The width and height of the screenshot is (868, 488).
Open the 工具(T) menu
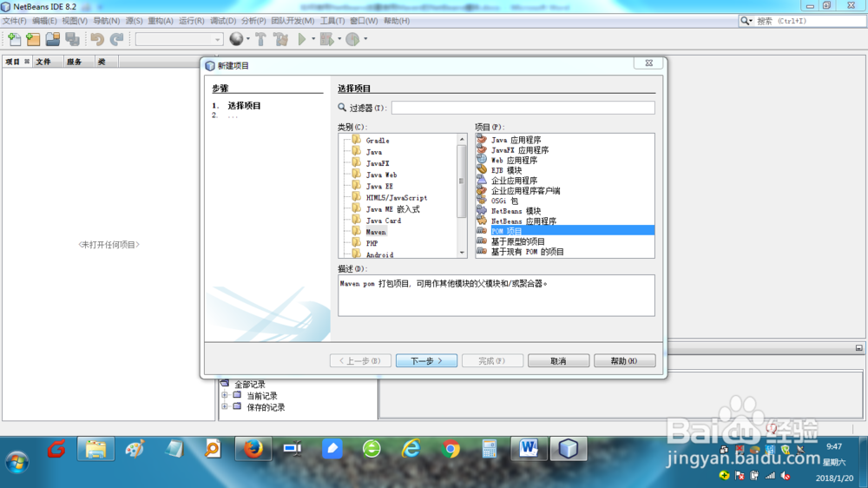click(x=332, y=21)
